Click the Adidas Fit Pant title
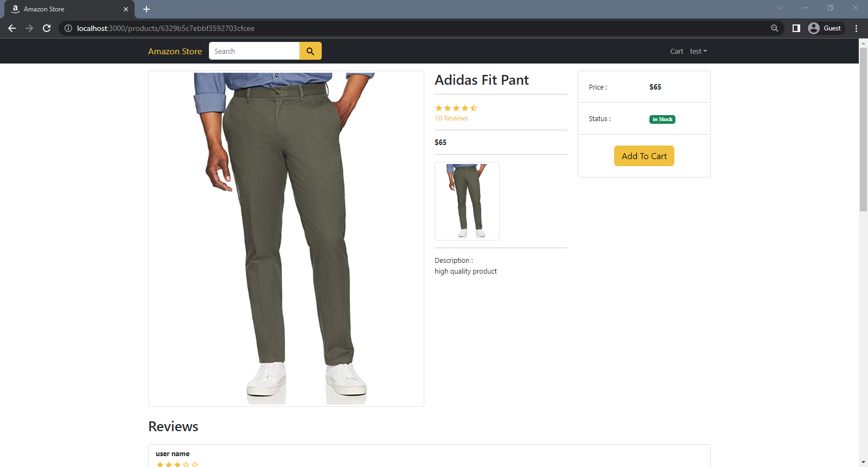 pos(482,80)
